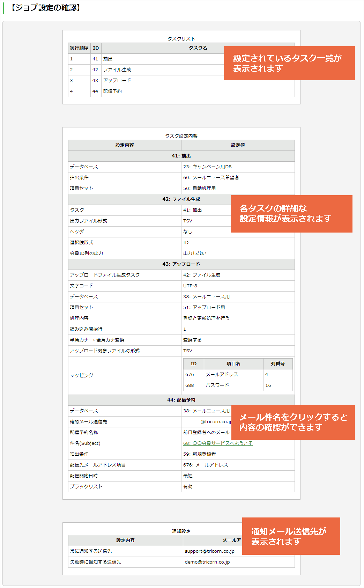Select task ID 43 in the task list

point(95,81)
